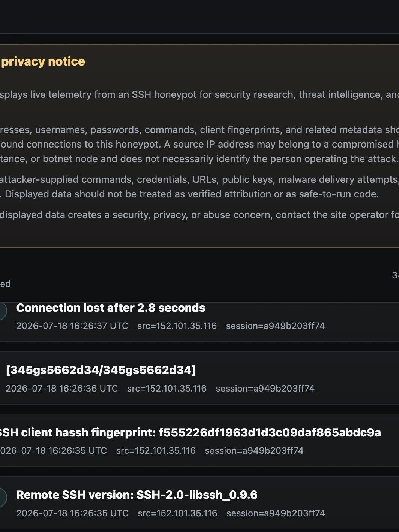Click src IP in Remote SSH version row

coord(177,513)
